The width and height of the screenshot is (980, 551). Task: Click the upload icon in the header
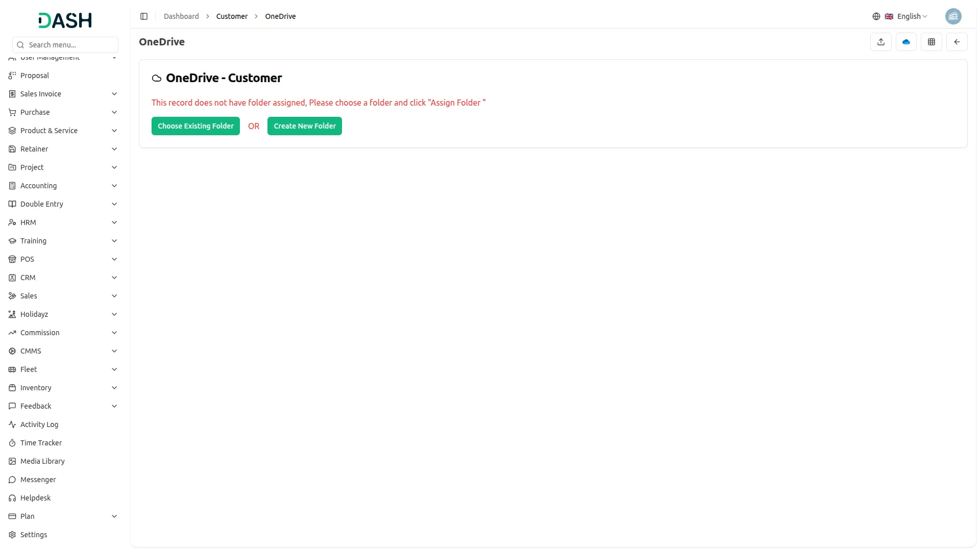coord(880,42)
